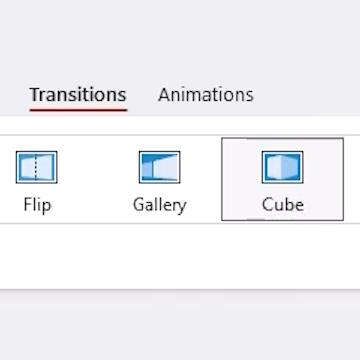Screen dimensions: 360x360
Task: Click the Gallery text label
Action: coord(159,205)
